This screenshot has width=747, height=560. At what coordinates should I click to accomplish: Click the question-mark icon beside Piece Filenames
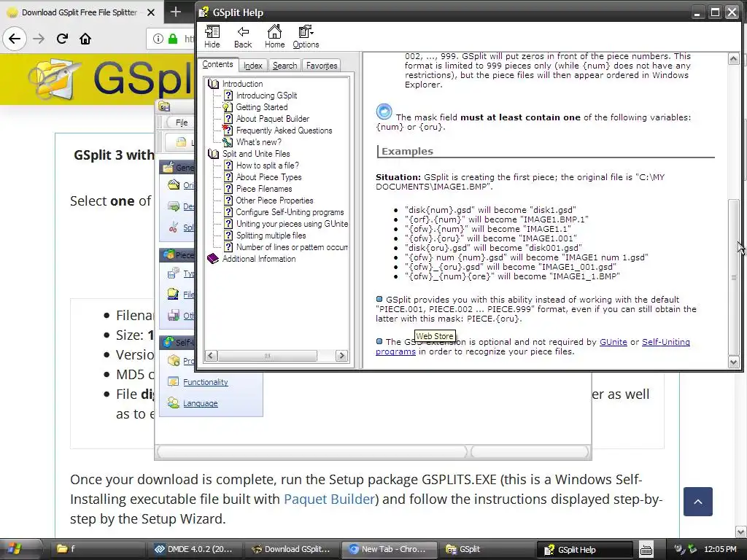(228, 189)
